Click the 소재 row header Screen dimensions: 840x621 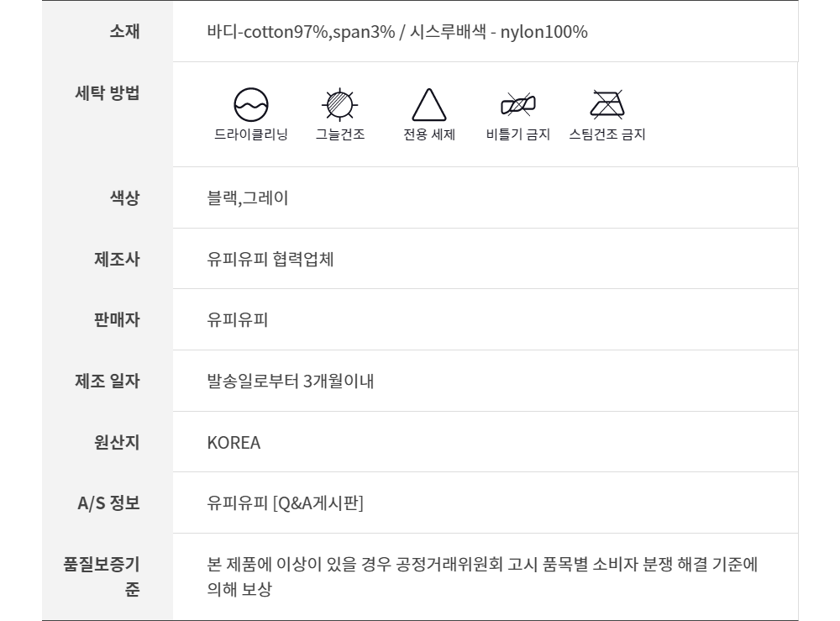pyautogui.click(x=124, y=32)
